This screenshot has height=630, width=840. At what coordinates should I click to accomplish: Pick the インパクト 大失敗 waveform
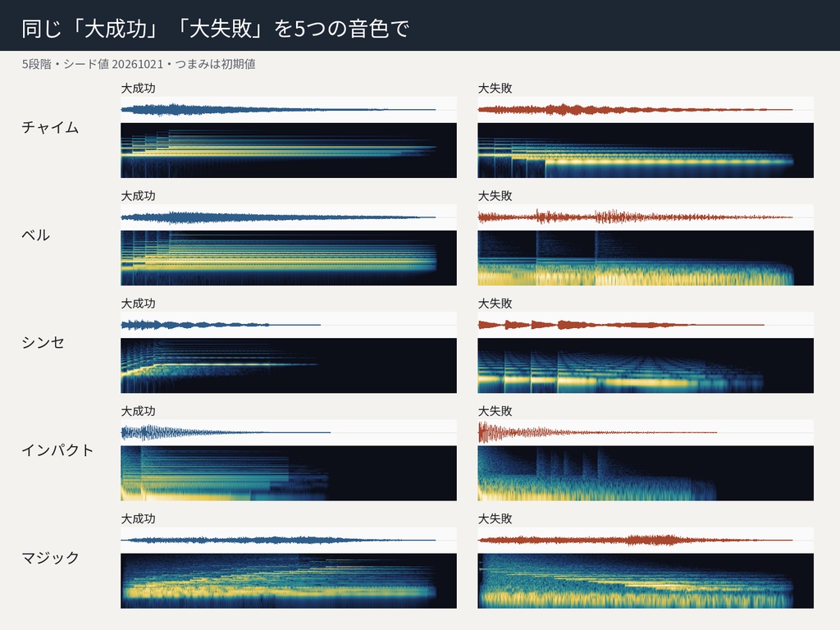(646, 432)
